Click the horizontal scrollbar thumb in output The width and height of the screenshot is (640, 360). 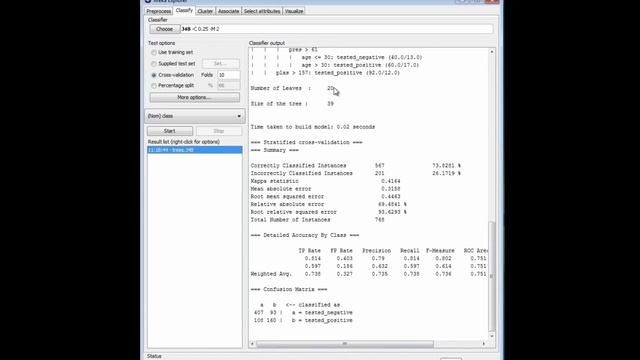[x=345, y=344]
